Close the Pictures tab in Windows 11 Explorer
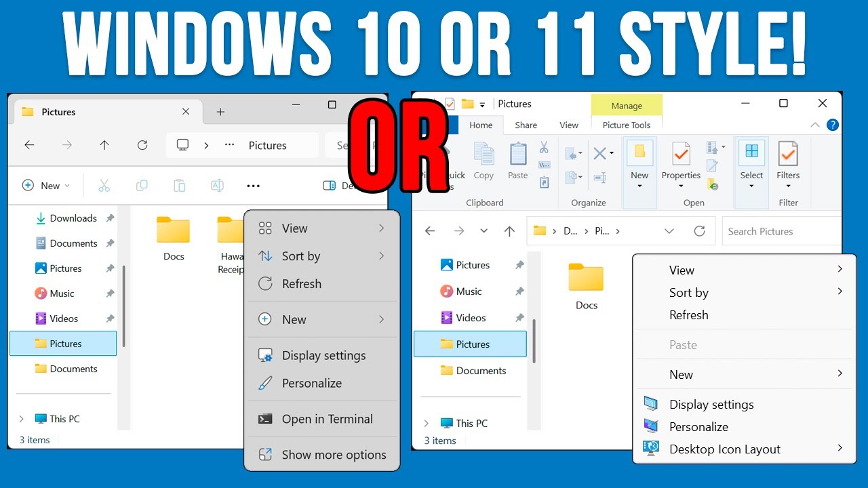Screen dimensions: 868x488 [x=186, y=112]
